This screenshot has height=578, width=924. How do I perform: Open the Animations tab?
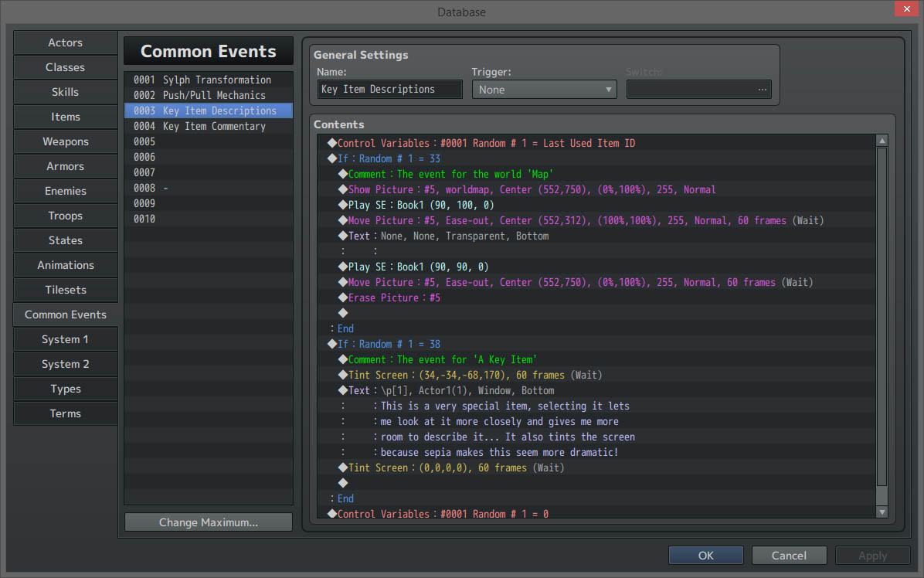[x=66, y=266]
